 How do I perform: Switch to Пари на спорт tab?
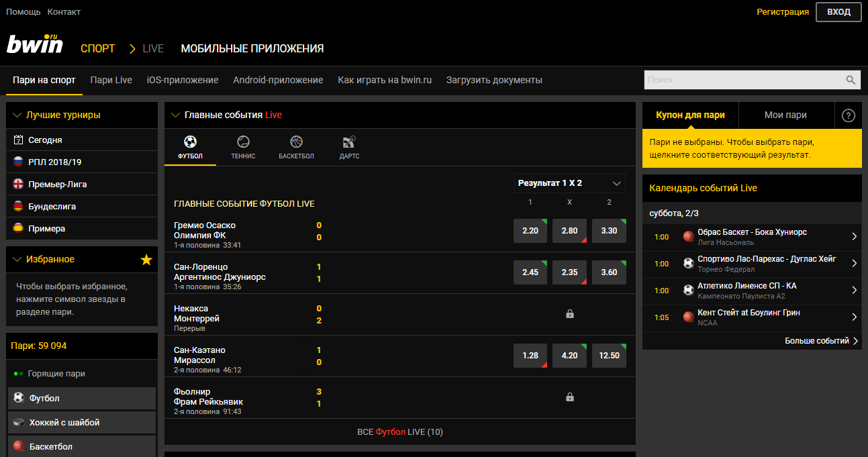tap(44, 80)
